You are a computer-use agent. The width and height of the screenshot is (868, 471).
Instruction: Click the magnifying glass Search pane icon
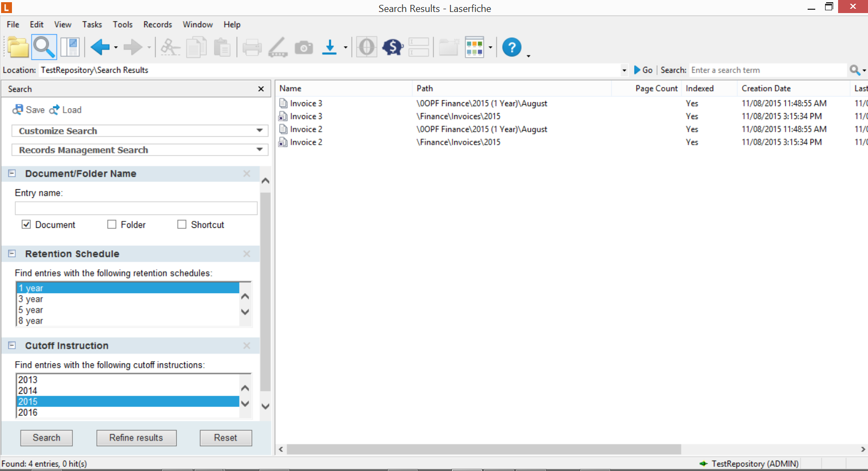coord(44,47)
